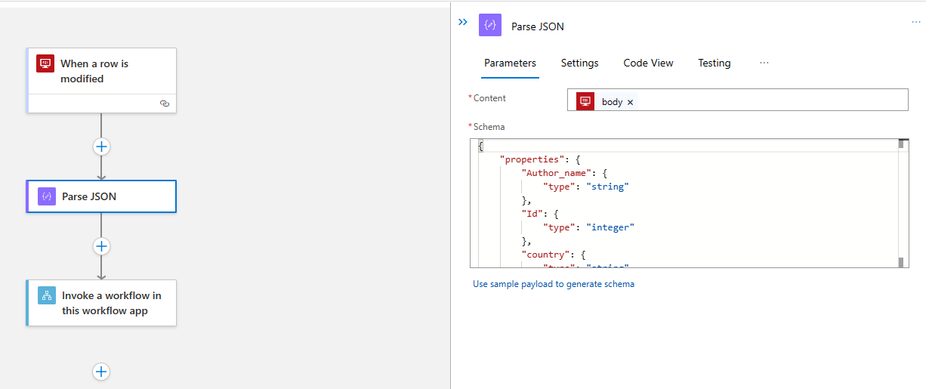The image size is (929, 389).
Task: Click inside the Content input field
Action: coord(737,99)
